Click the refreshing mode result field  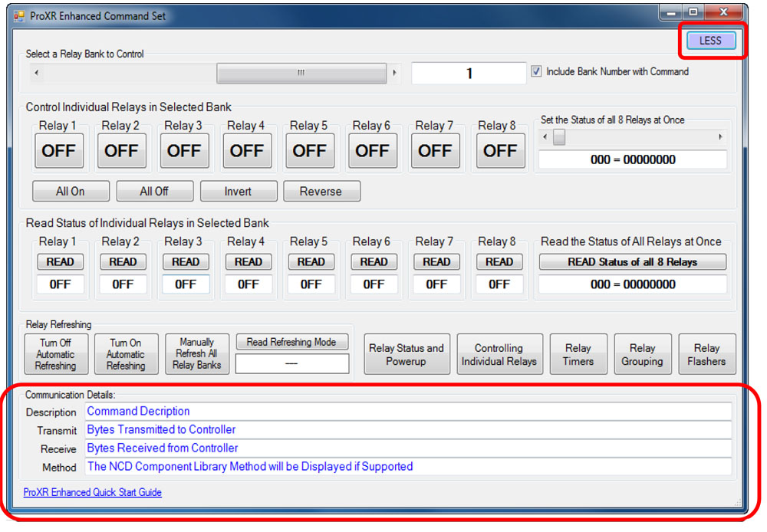(292, 363)
